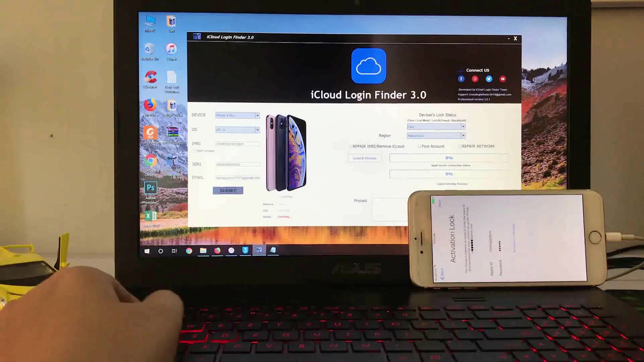Expand the DEVICE dropdown menu
644x362 pixels.
pos(257,115)
